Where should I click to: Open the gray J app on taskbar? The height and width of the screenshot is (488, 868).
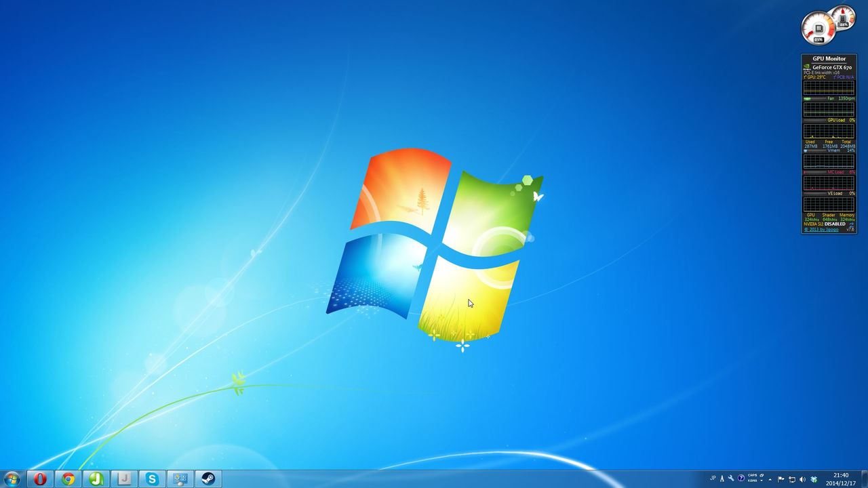click(124, 479)
